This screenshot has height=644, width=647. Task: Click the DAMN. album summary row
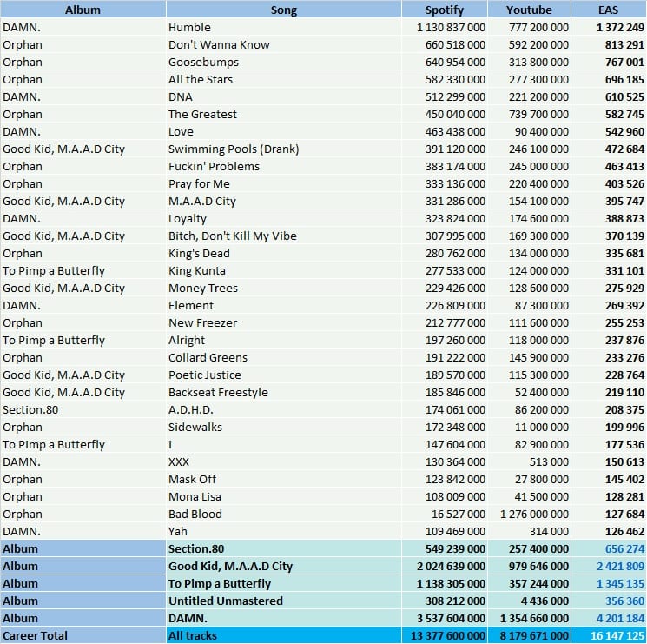click(323, 618)
